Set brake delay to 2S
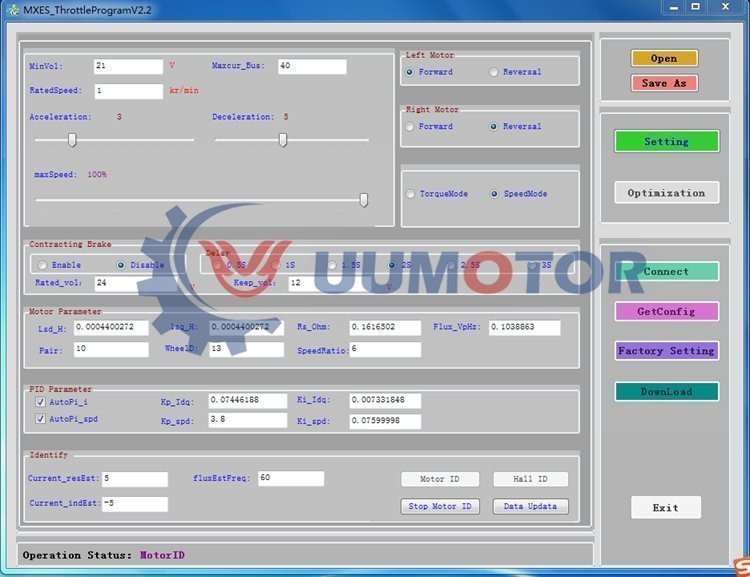The width and height of the screenshot is (750, 577). pos(392,265)
